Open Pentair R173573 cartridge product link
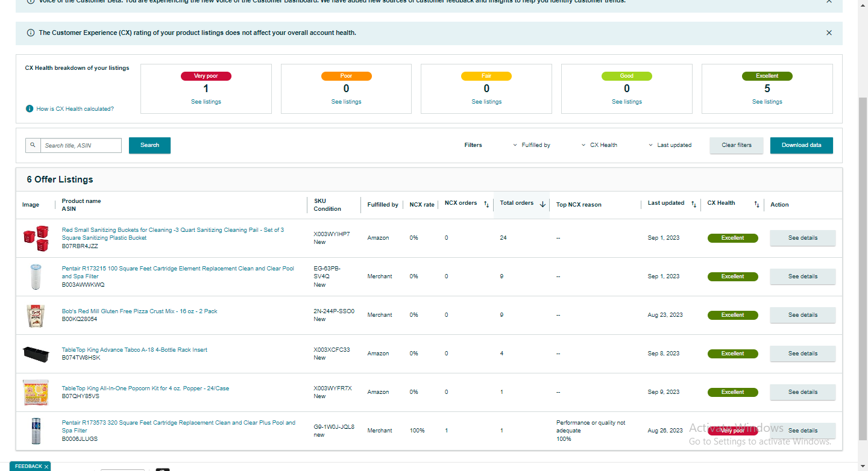 [178, 426]
